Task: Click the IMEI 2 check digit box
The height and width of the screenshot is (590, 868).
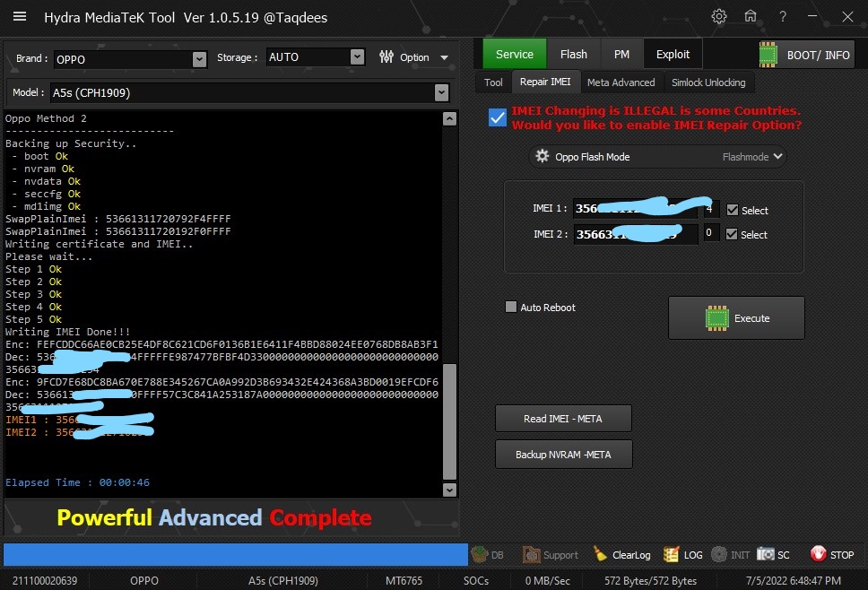Action: click(711, 232)
